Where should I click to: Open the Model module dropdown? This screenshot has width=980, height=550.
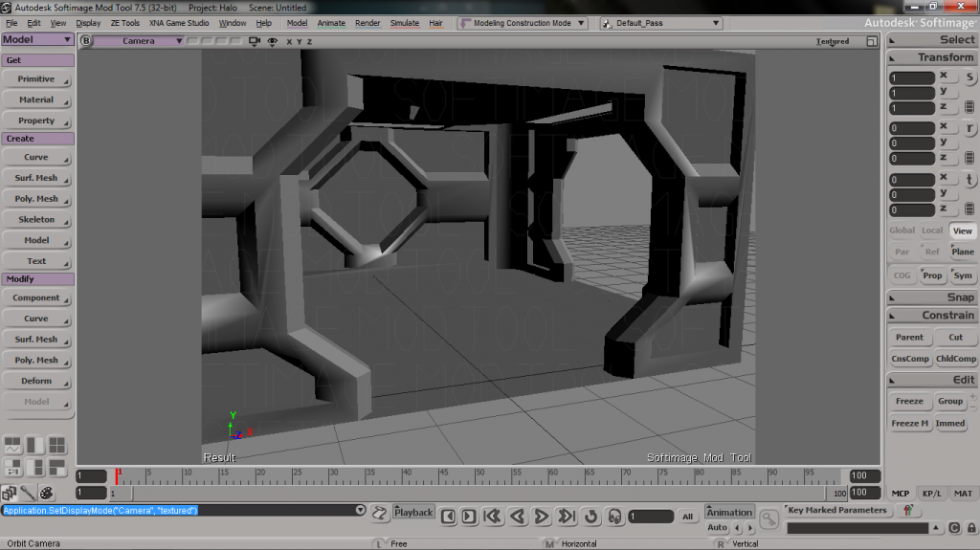point(37,39)
